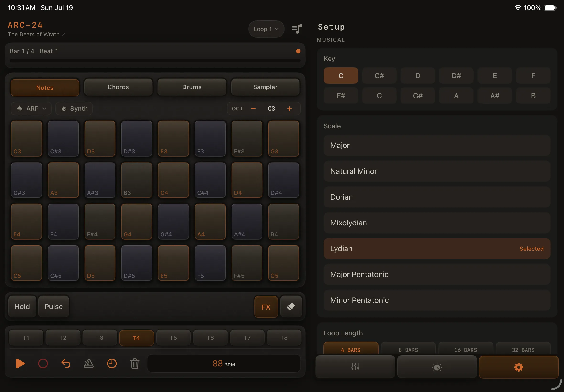Open the mixer sliders panel tab
This screenshot has width=564, height=392.
point(355,367)
